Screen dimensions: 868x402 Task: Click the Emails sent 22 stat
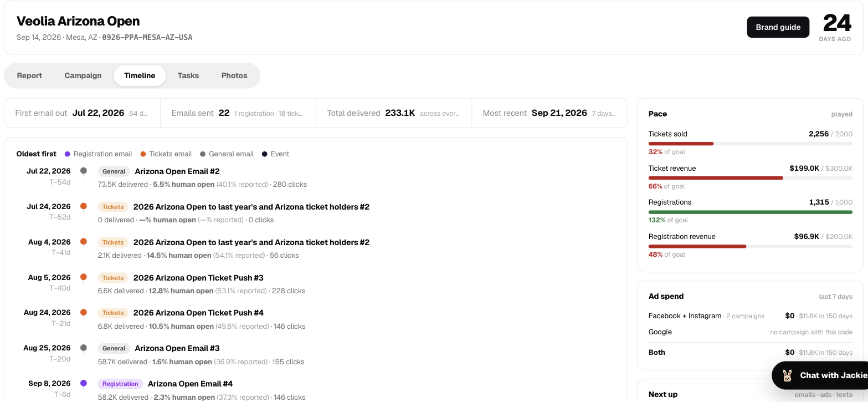pyautogui.click(x=238, y=113)
